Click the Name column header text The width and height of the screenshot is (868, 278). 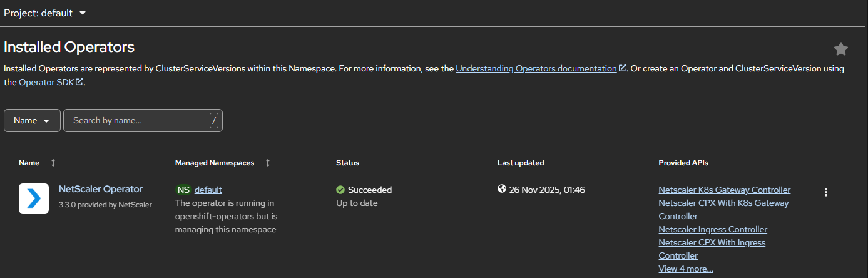(29, 163)
